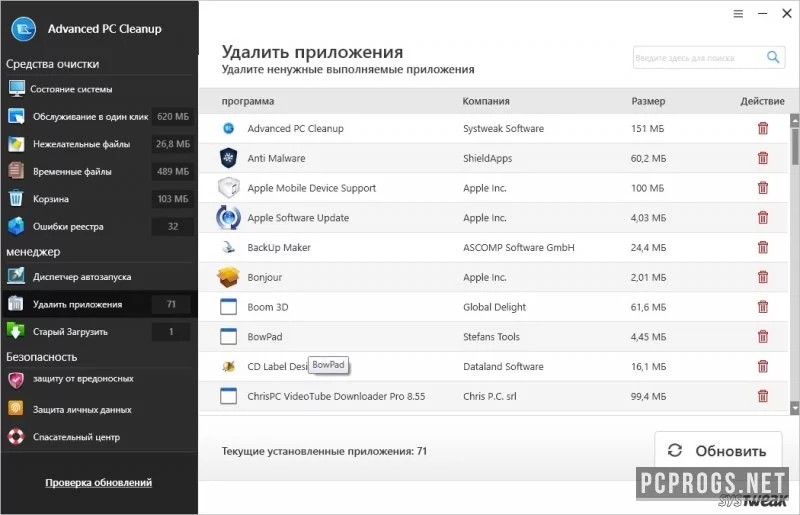Close the Advanced PC Cleanup window
Screen dimensions: 800x515
click(787, 14)
